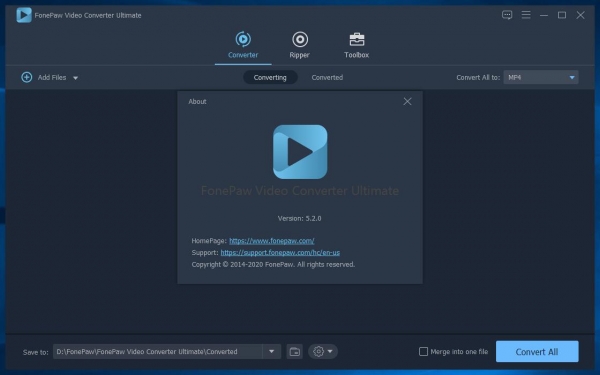600x375 pixels.
Task: Open the FonePaw homepage link
Action: click(x=272, y=241)
